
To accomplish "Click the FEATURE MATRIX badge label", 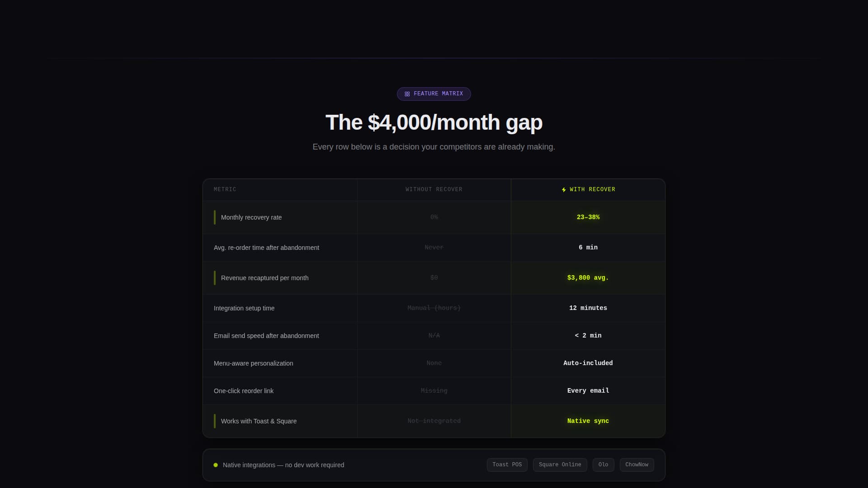I will [x=438, y=94].
